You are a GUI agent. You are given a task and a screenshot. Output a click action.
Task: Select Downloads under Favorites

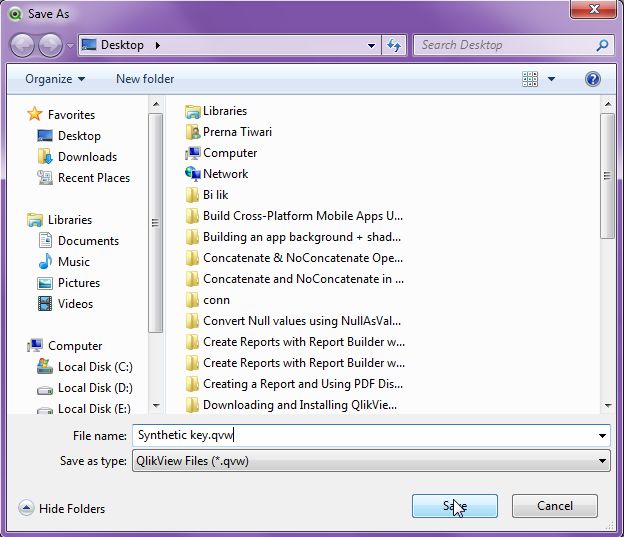coord(77,157)
